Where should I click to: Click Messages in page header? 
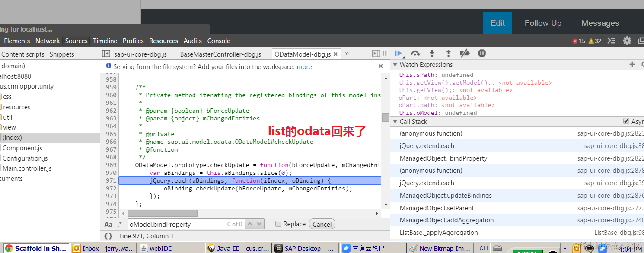tap(600, 23)
